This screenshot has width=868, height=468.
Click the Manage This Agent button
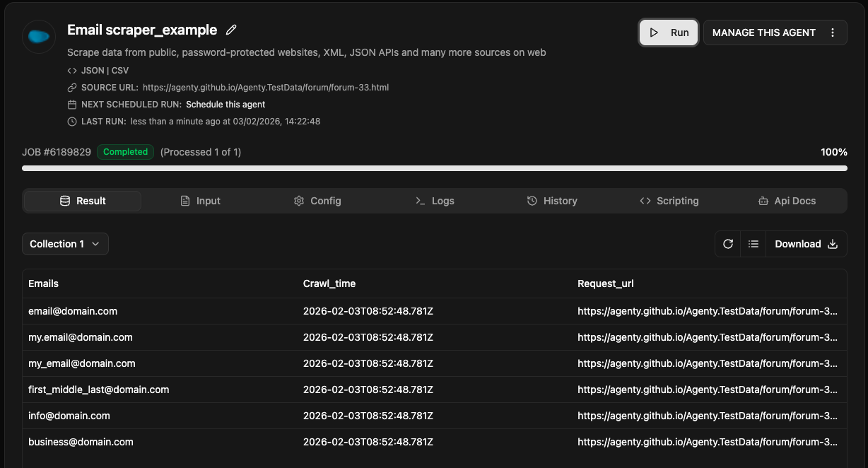pyautogui.click(x=763, y=33)
